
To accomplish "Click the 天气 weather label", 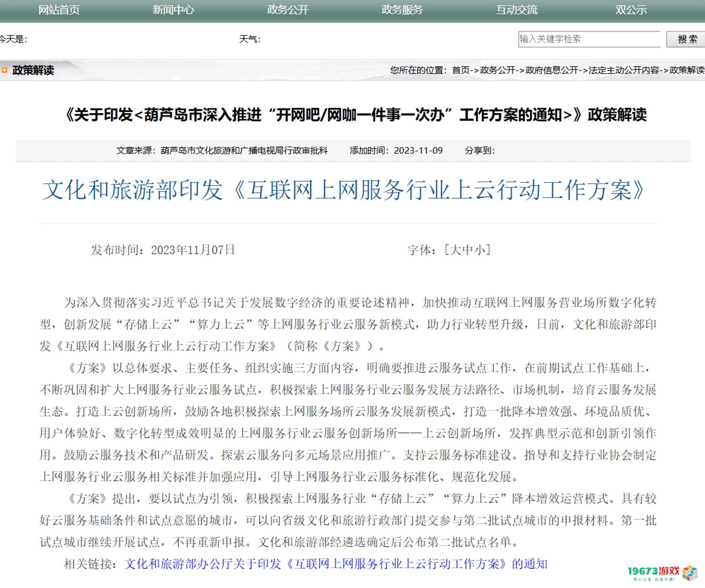I will click(250, 39).
